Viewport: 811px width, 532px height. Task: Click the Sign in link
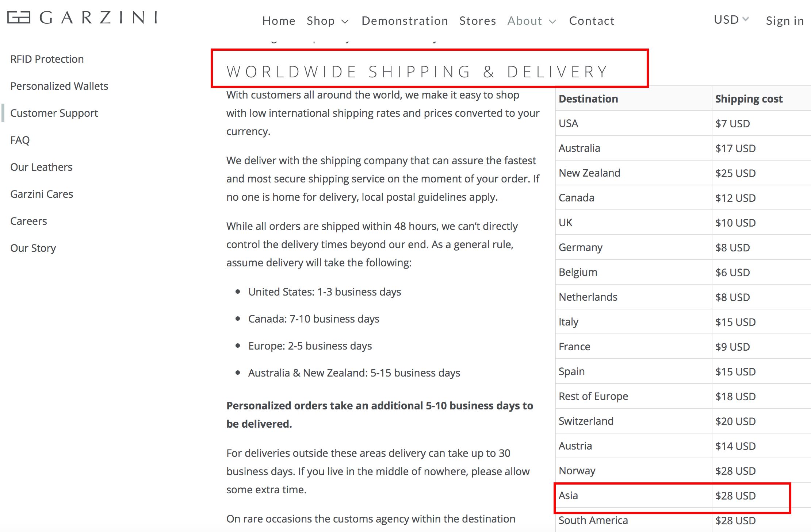785,21
